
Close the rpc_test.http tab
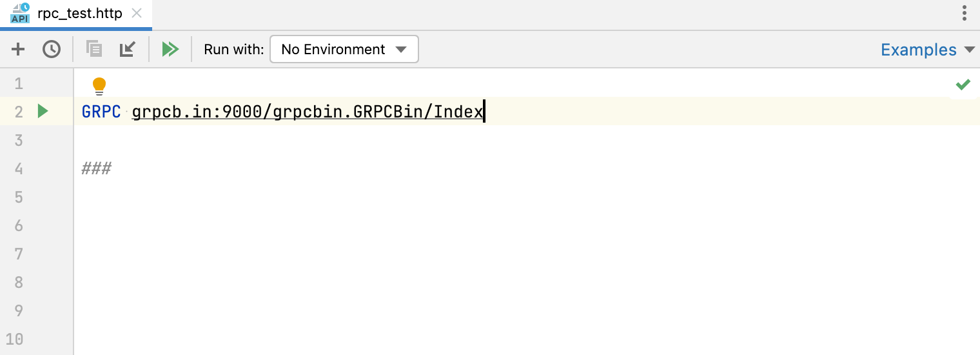tap(136, 14)
